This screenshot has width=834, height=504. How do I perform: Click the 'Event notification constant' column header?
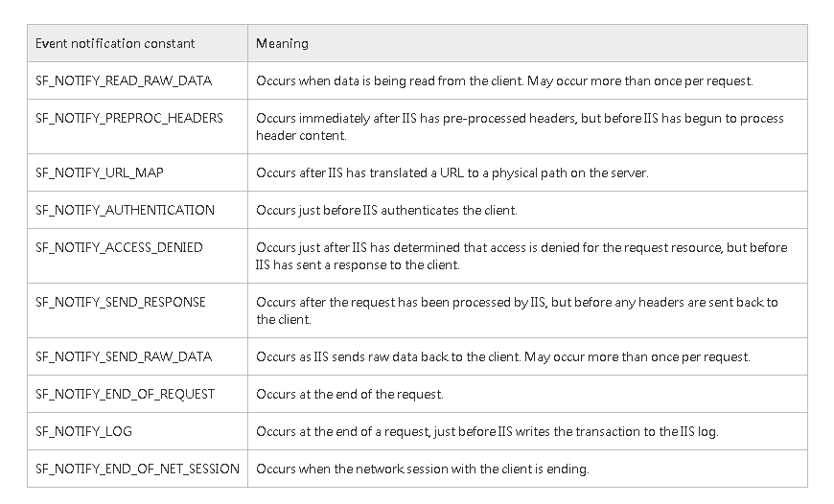[x=115, y=43]
